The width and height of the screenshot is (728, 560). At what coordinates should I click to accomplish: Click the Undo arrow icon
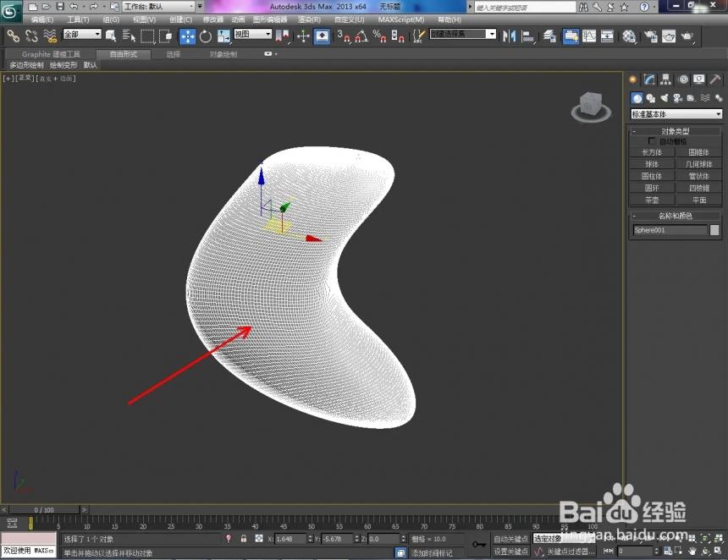(x=74, y=7)
